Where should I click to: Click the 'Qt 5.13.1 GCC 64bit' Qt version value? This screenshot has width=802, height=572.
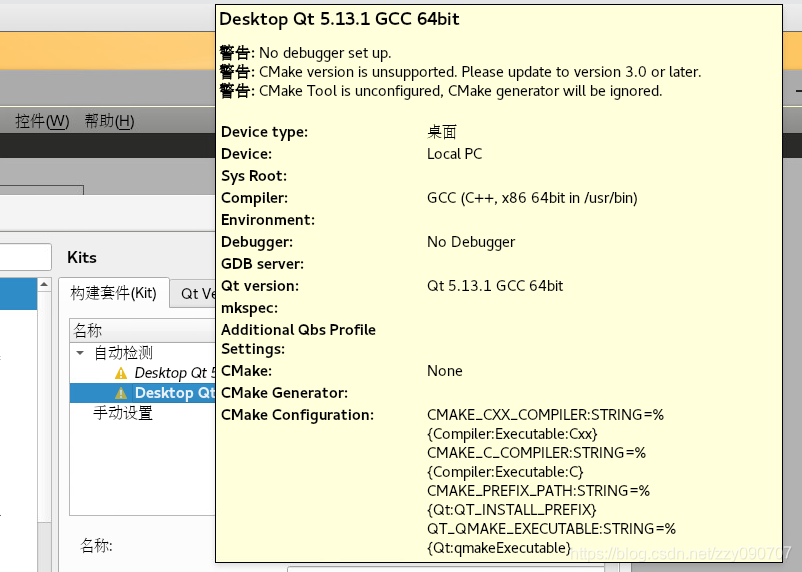tap(495, 285)
